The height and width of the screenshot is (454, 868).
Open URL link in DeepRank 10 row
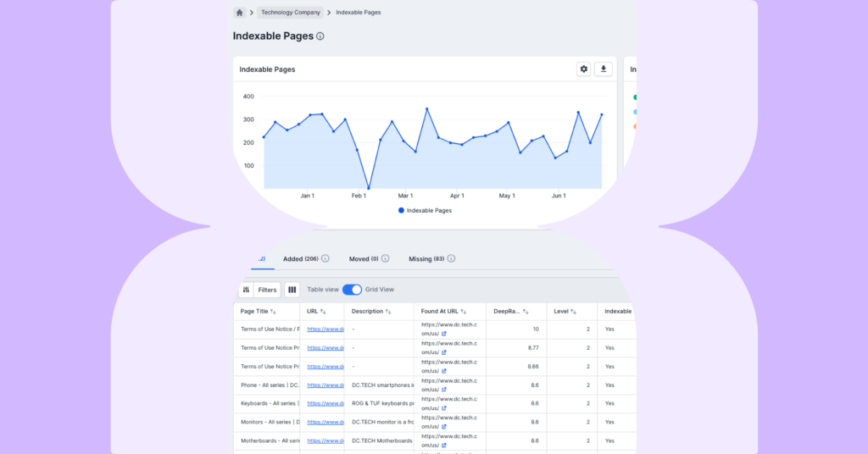coord(325,329)
